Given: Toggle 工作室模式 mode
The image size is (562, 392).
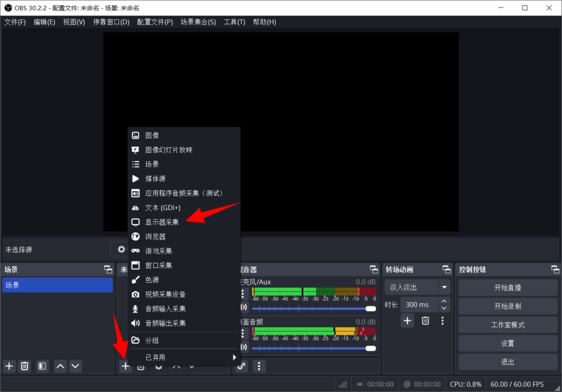Looking at the screenshot, I should (x=507, y=325).
